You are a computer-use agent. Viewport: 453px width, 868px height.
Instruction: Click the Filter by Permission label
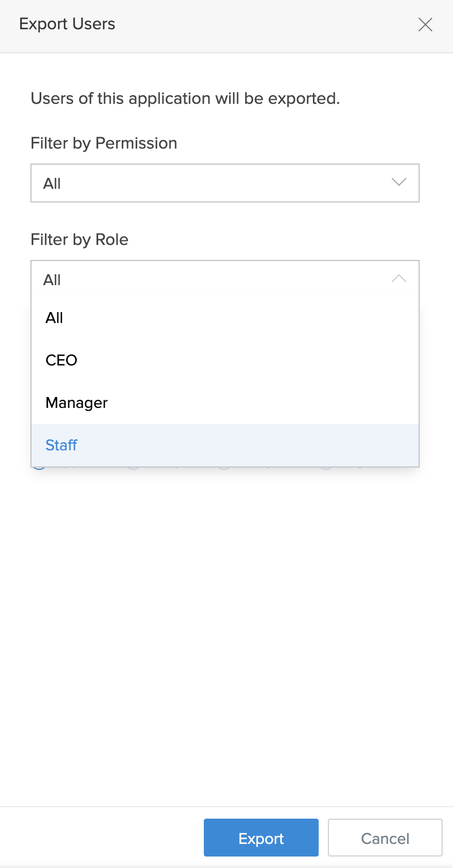click(x=104, y=143)
